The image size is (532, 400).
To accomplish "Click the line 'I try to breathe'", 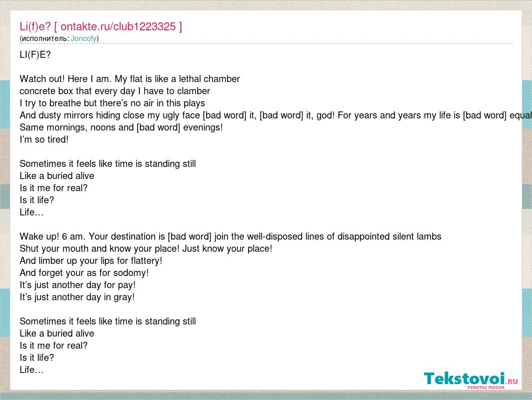I will (x=112, y=103).
